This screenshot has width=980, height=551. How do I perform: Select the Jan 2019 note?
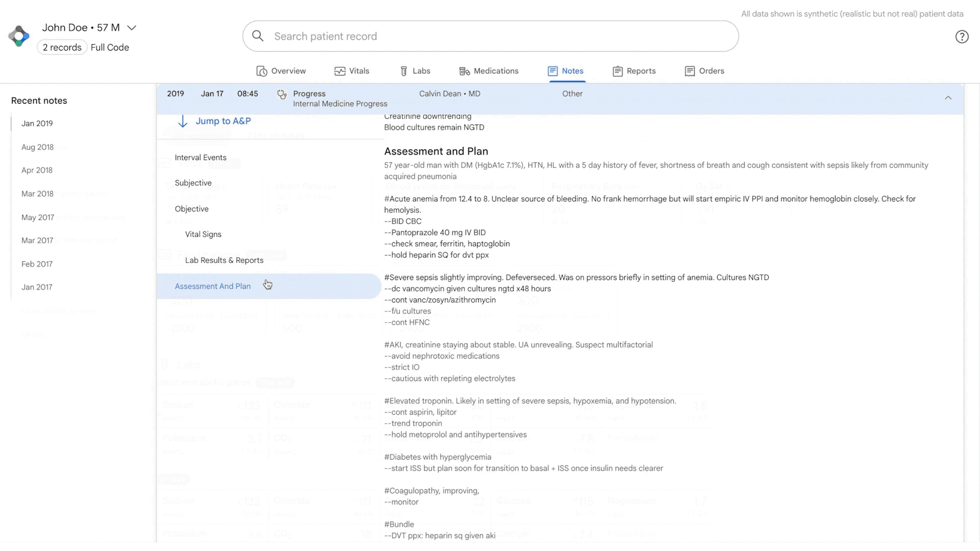(x=37, y=123)
